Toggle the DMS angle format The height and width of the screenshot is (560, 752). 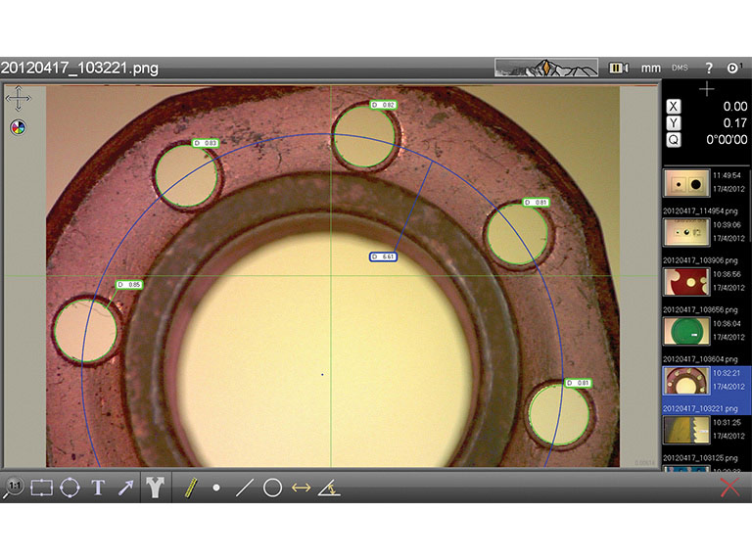(x=680, y=69)
